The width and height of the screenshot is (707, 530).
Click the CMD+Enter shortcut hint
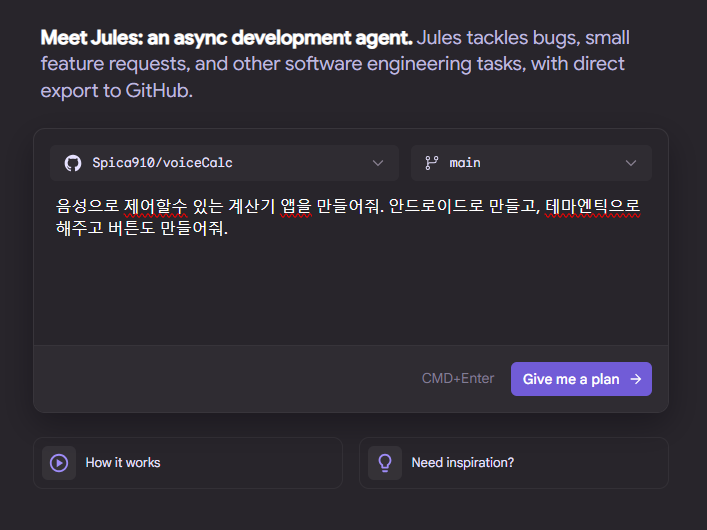(458, 378)
